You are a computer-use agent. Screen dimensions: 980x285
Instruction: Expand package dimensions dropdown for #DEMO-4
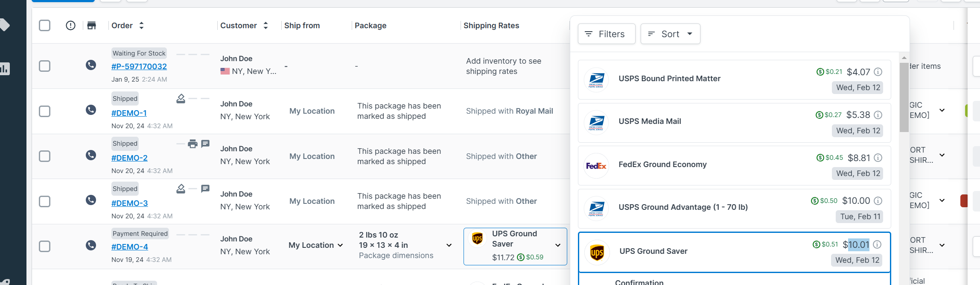(x=449, y=245)
